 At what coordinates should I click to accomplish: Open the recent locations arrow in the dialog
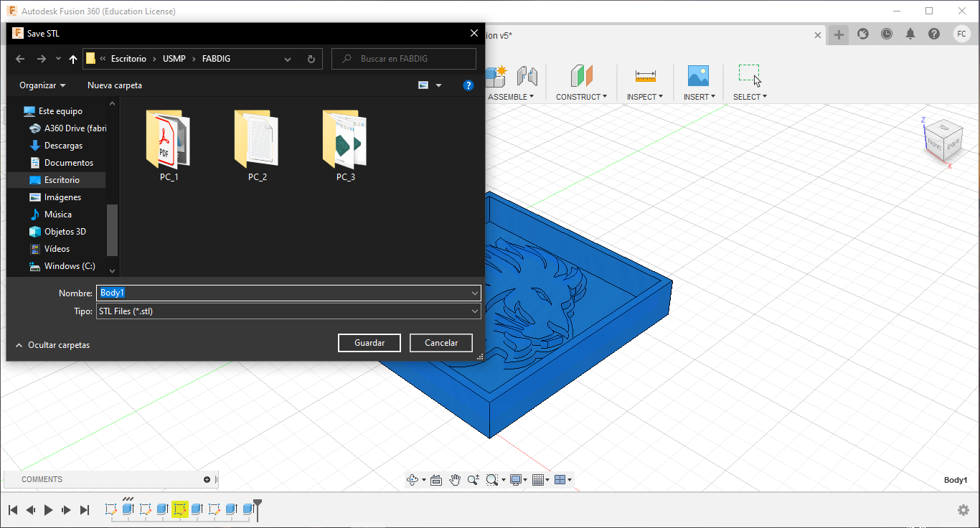tap(58, 59)
